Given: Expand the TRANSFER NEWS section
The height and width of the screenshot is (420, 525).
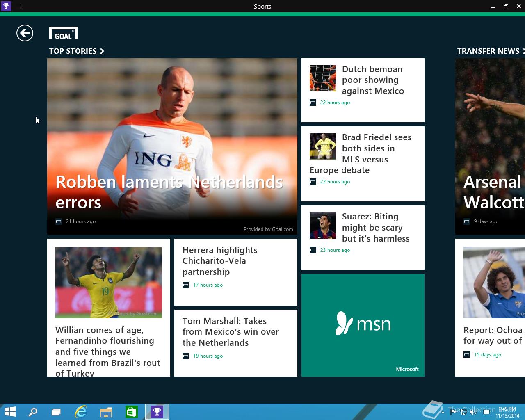Looking at the screenshot, I should pos(491,51).
